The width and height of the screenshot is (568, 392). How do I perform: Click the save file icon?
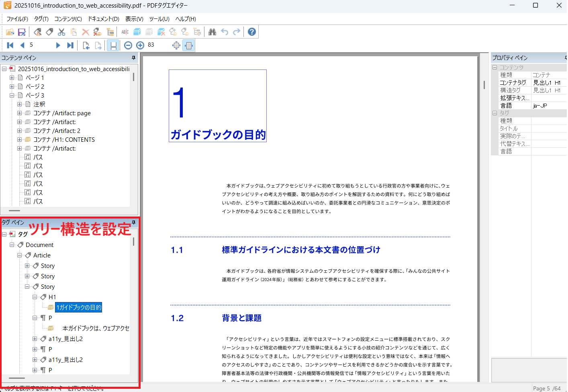[22, 32]
